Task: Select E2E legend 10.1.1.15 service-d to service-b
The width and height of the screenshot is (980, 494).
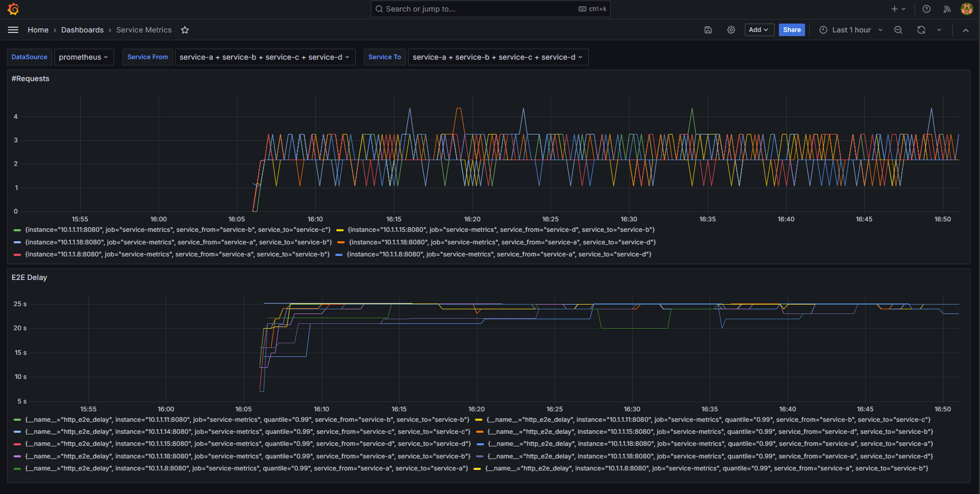Action: tap(710, 432)
